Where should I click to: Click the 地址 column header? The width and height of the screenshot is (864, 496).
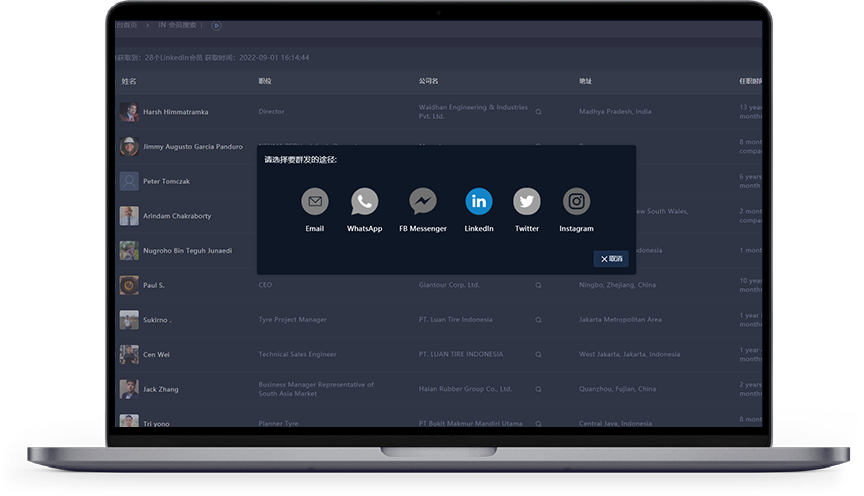click(x=585, y=81)
